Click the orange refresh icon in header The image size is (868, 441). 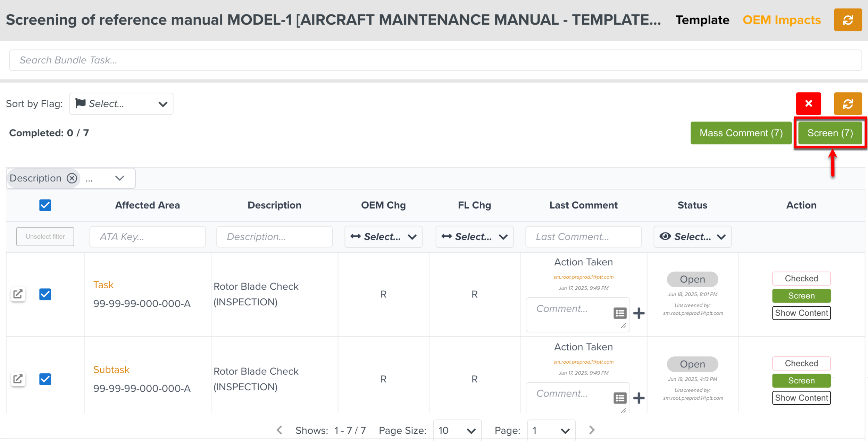click(848, 20)
